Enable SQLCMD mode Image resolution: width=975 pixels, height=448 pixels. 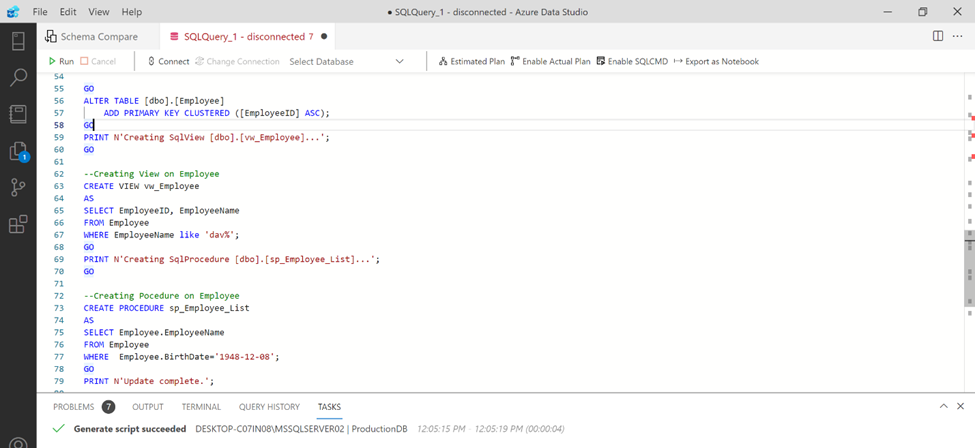point(630,61)
